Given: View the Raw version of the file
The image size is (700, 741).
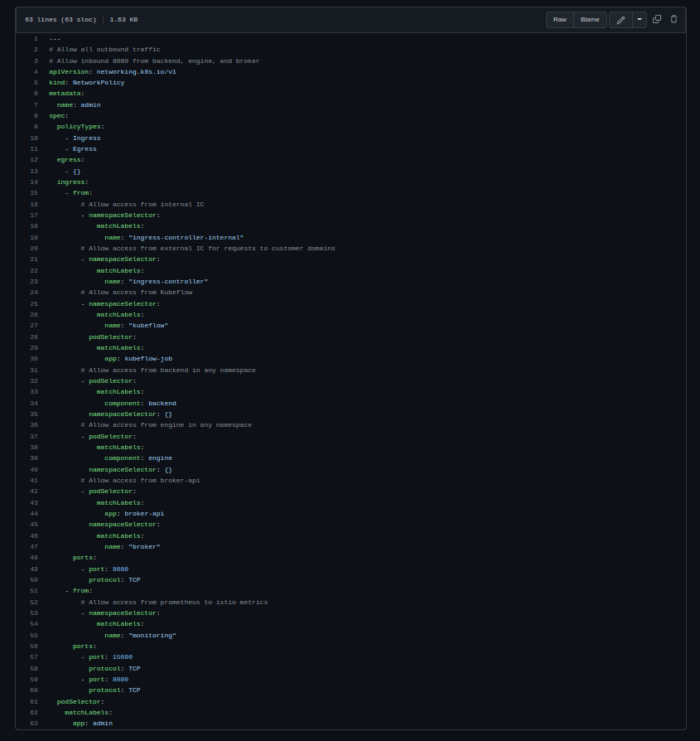Looking at the screenshot, I should tap(559, 19).
